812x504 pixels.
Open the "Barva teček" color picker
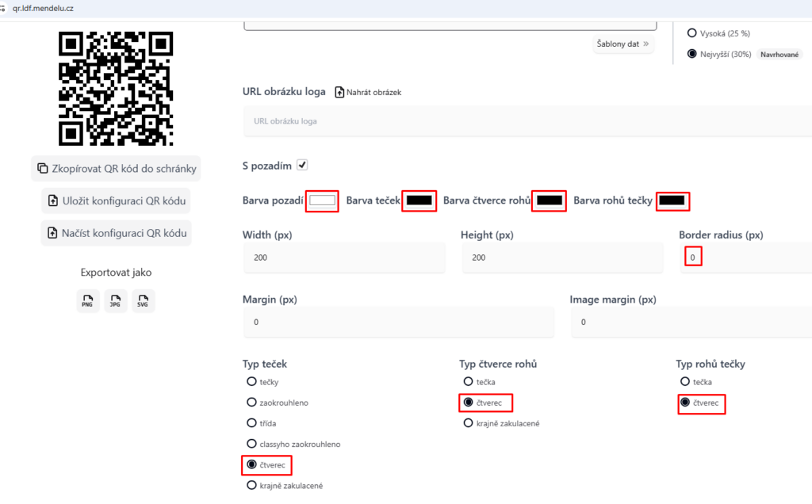click(419, 200)
